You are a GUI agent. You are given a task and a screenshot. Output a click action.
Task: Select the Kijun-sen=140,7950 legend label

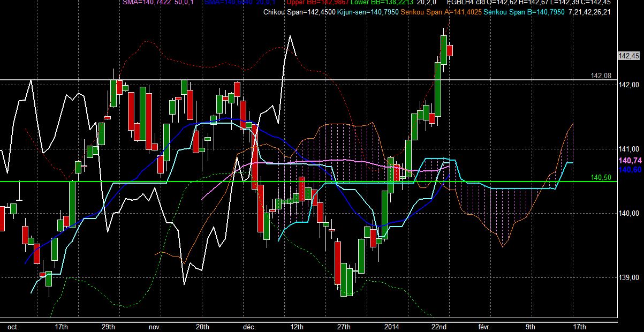point(368,12)
